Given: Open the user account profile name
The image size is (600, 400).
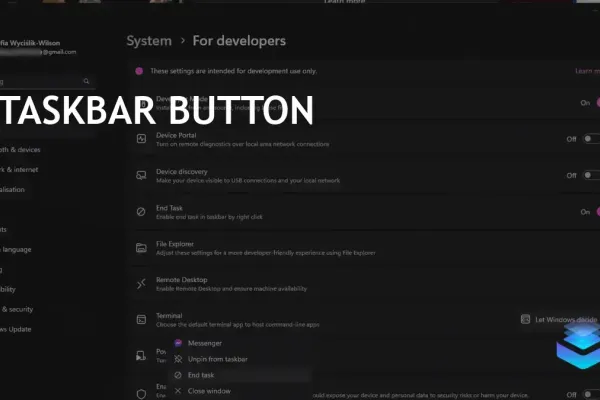Looking at the screenshot, I should pos(30,43).
